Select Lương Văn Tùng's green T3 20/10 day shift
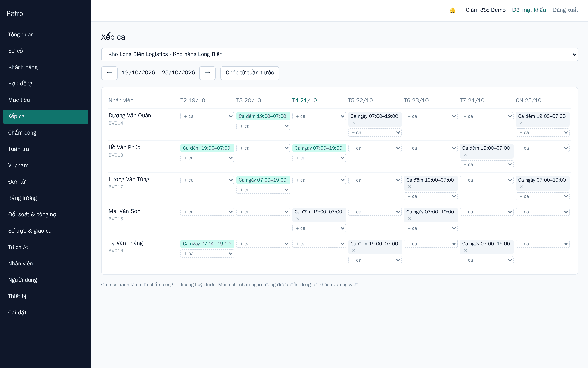The image size is (588, 368). pos(263,180)
